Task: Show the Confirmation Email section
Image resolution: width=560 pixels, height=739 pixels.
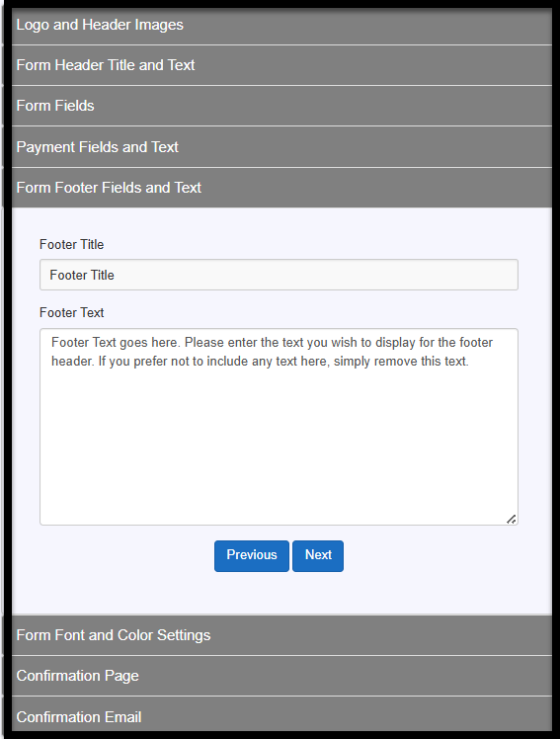Action: pos(281,715)
